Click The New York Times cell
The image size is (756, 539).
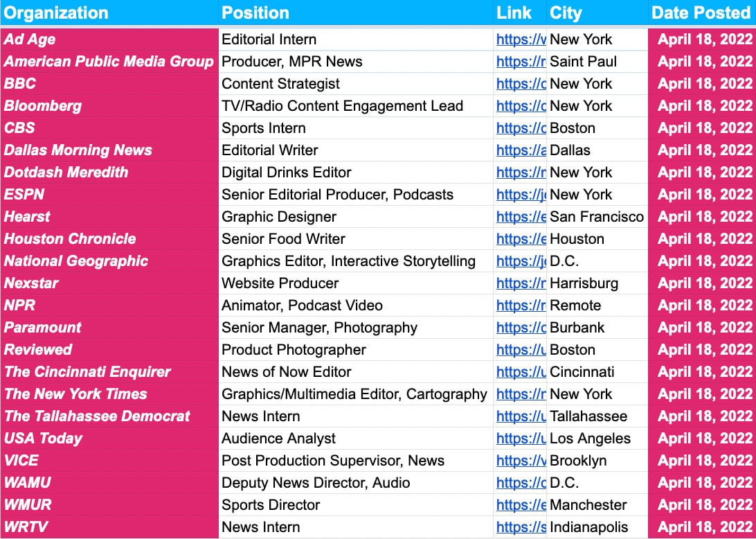75,394
